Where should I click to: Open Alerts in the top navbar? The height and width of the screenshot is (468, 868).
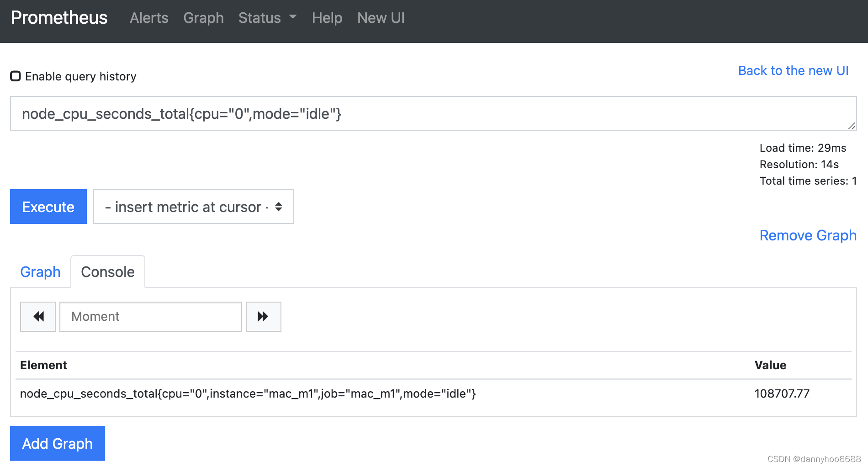pos(149,18)
